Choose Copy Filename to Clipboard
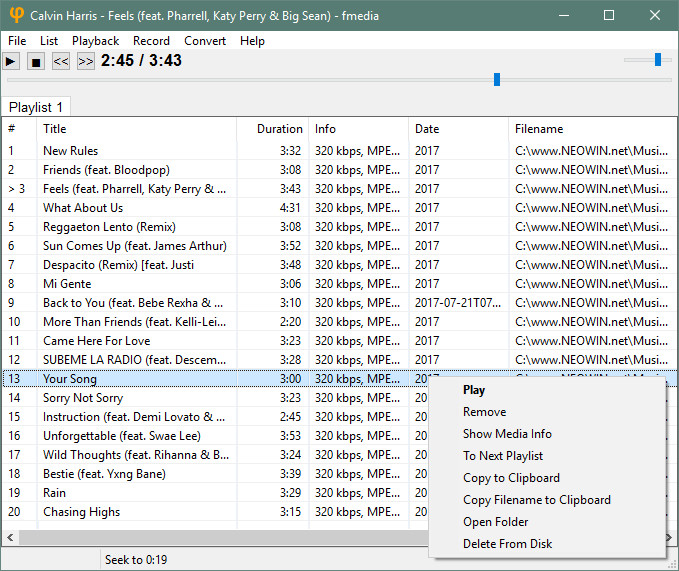This screenshot has width=679, height=571. coord(536,500)
